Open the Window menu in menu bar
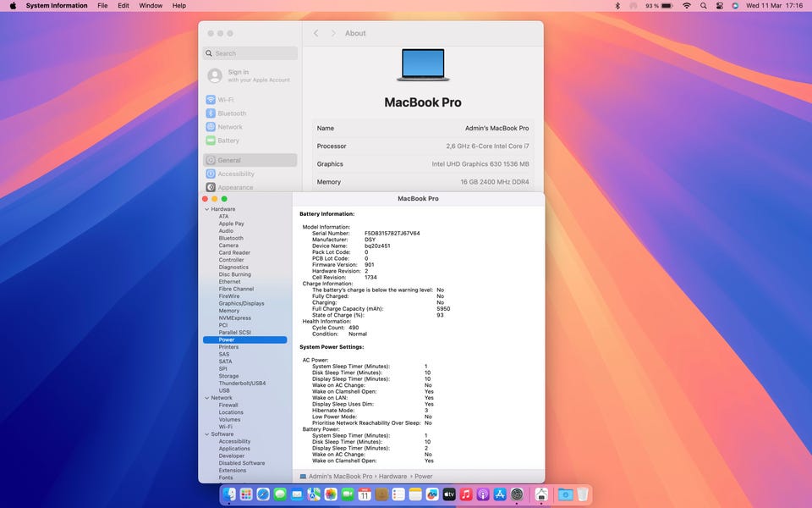 pyautogui.click(x=151, y=6)
